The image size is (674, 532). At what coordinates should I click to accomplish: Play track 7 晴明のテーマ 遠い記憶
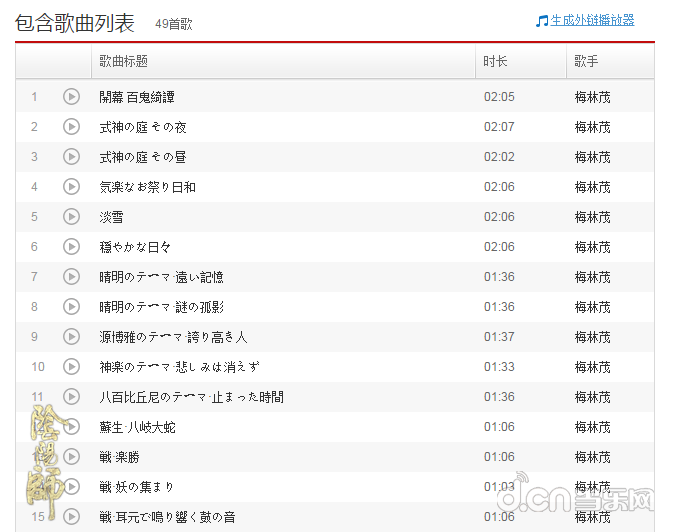coord(71,277)
